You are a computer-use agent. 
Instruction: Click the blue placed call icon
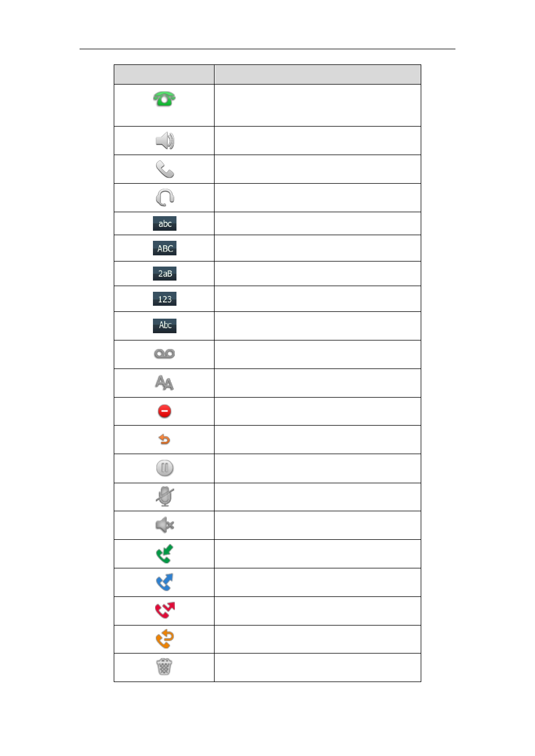point(165,582)
